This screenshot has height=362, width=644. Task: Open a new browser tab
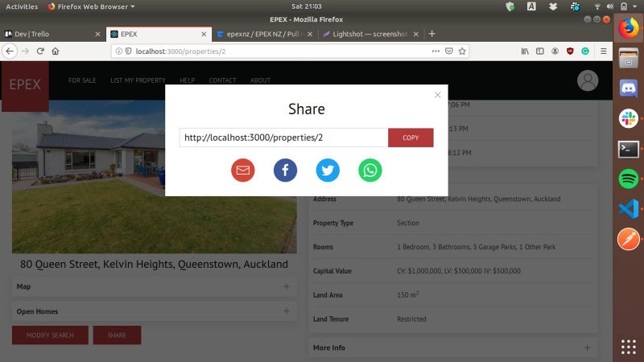click(x=431, y=34)
